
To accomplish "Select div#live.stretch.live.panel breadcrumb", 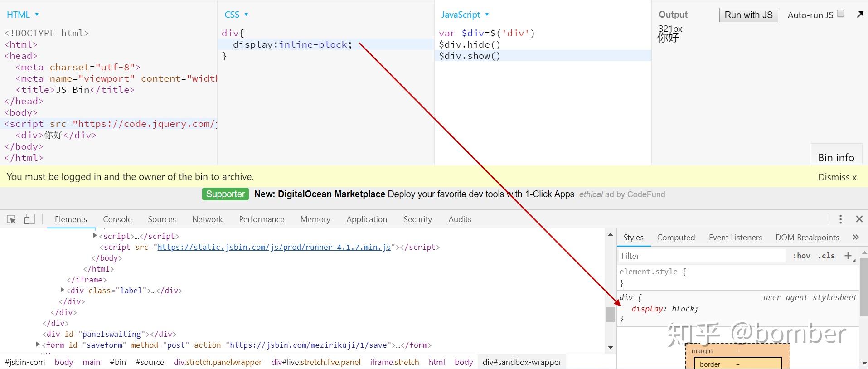I will pos(316,362).
